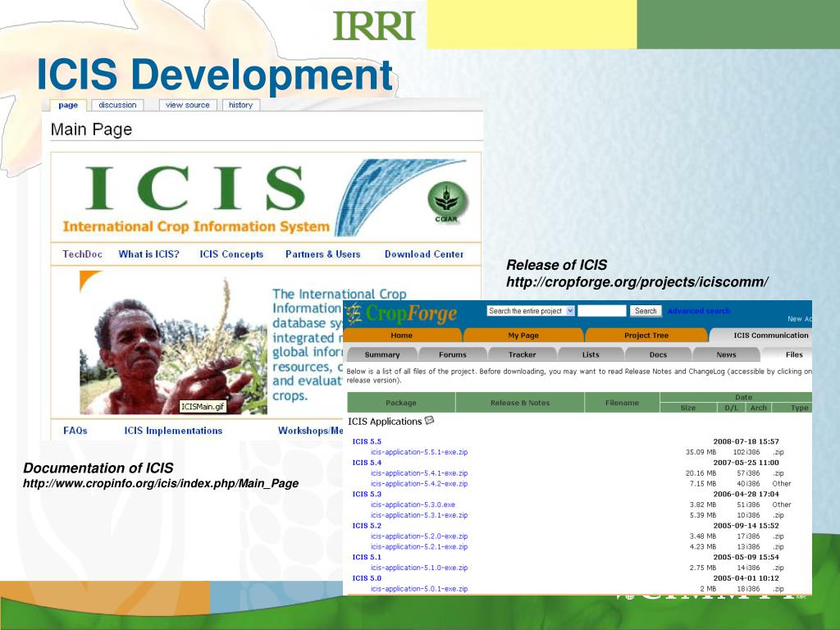Screen dimensions: 840x630
Task: Download icis-application-5.4.1-exe.zip
Action: pyautogui.click(x=419, y=473)
